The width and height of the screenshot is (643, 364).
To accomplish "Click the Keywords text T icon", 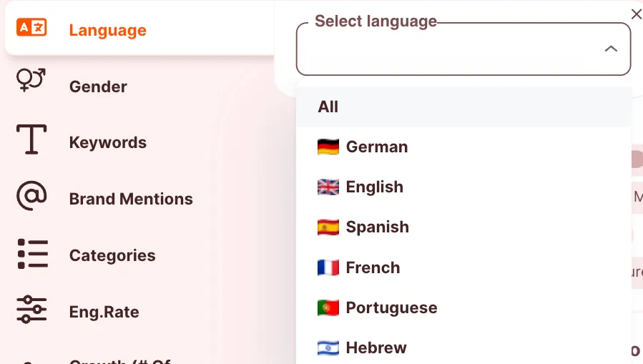I will (31, 139).
